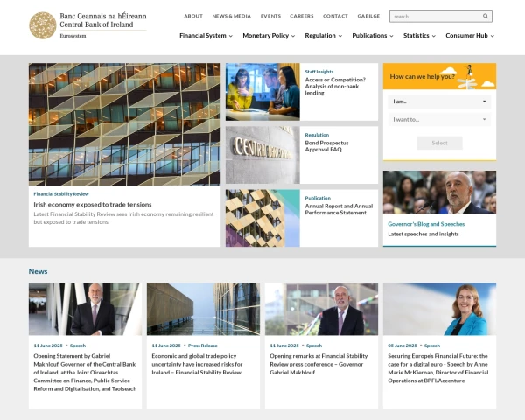Open the 'I am..' dropdown
Image resolution: width=525 pixels, height=420 pixels.
pos(439,101)
